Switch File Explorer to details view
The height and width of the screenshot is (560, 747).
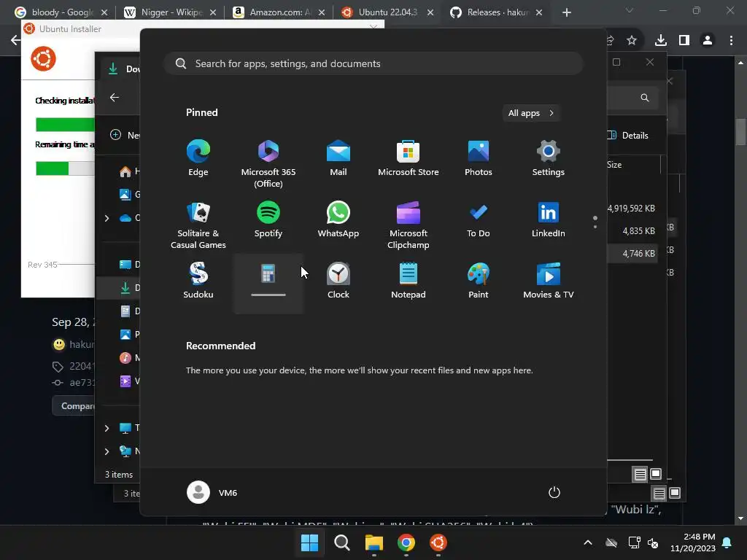coord(640,474)
